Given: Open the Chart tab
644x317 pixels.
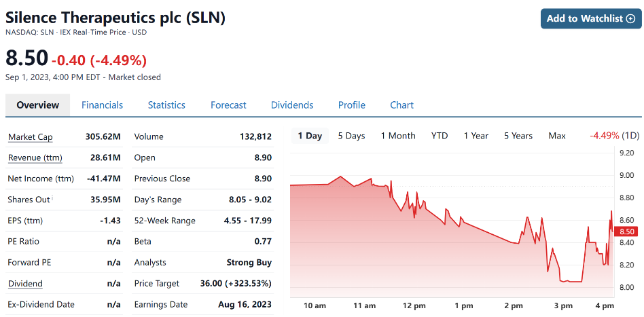Looking at the screenshot, I should (401, 105).
